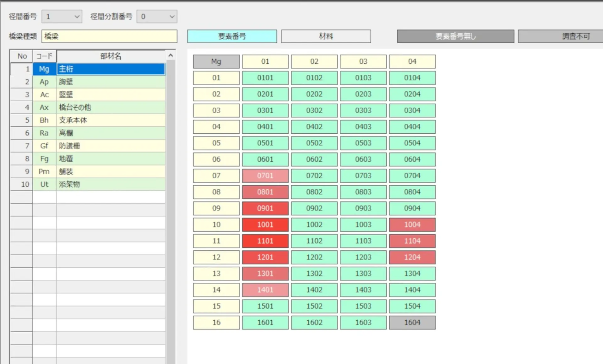Open the 径間分割番号 dropdown
This screenshot has height=364, width=603.
pyautogui.click(x=157, y=16)
